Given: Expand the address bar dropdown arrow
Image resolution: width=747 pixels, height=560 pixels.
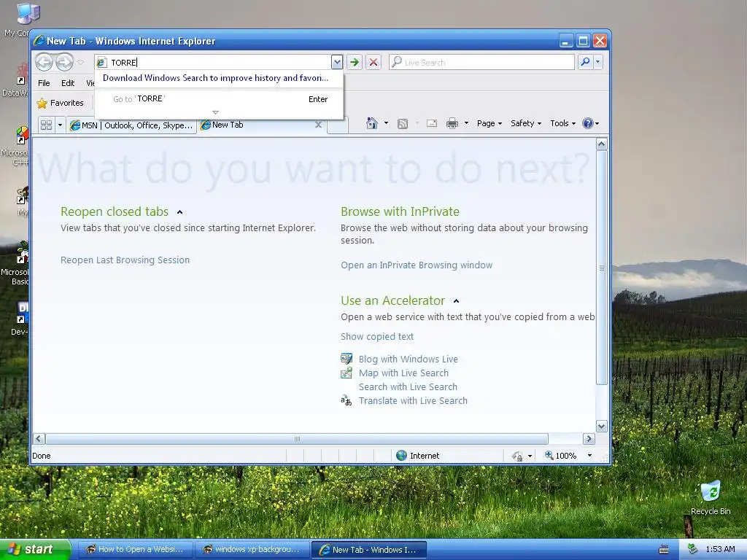Looking at the screenshot, I should click(337, 62).
